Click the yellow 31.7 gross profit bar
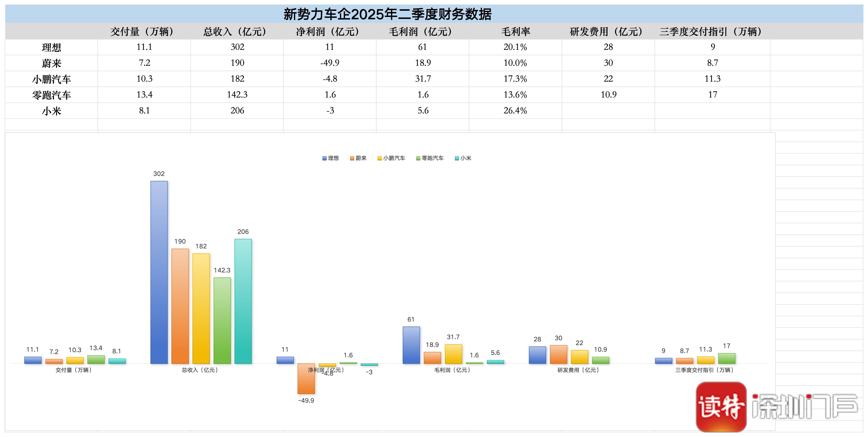868x437 pixels. [x=453, y=354]
